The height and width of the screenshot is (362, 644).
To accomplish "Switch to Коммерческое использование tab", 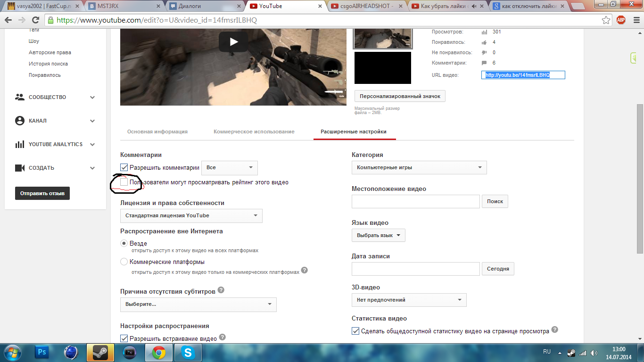I will click(x=254, y=132).
